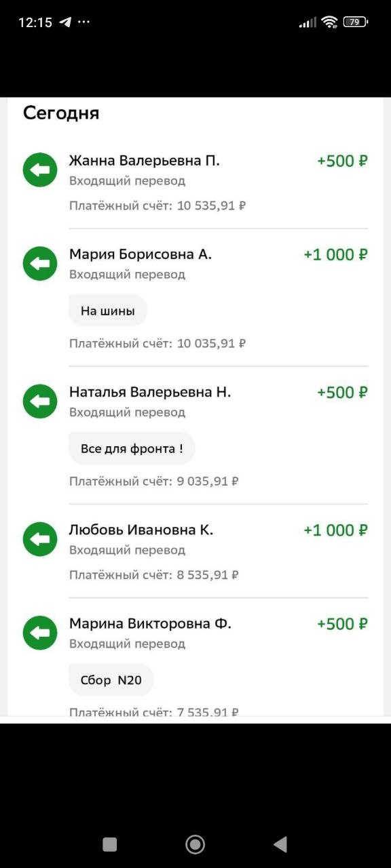Image resolution: width=391 pixels, height=868 pixels.
Task: Tap Android recent apps square button
Action: tap(110, 844)
